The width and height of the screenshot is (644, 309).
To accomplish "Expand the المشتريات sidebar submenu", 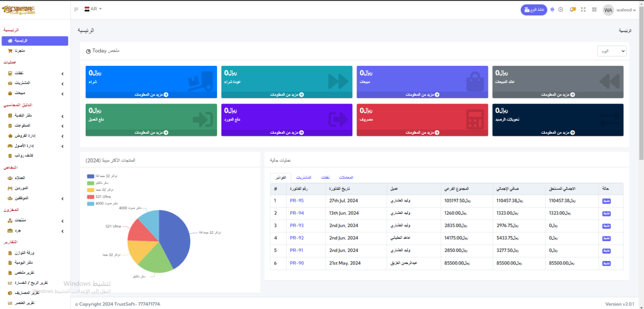I will pyautogui.click(x=35, y=83).
